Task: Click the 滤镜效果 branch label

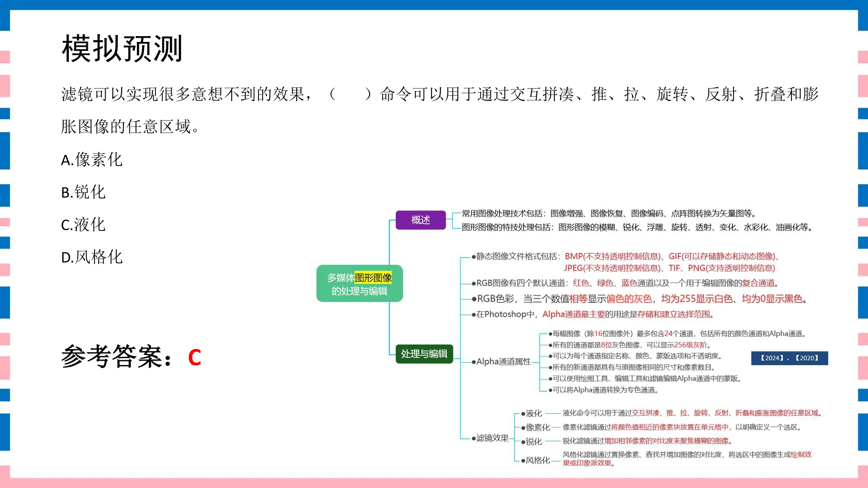Action: [x=490, y=438]
